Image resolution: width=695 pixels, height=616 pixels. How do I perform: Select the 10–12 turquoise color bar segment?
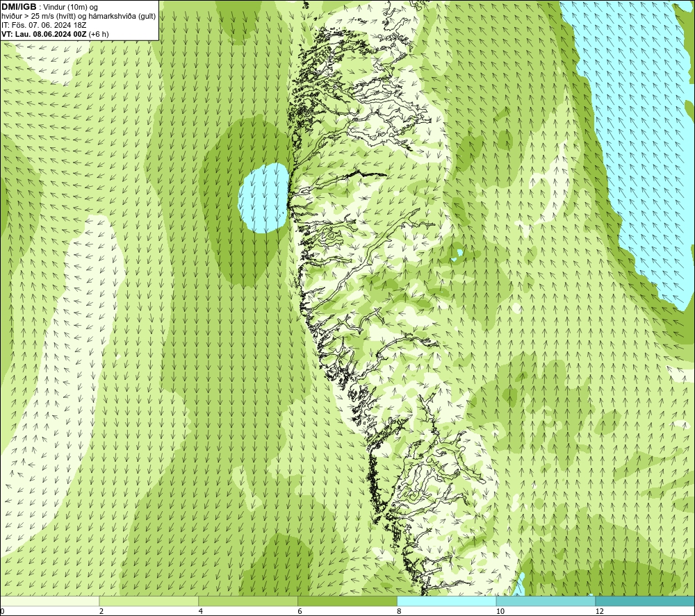tap(546, 601)
